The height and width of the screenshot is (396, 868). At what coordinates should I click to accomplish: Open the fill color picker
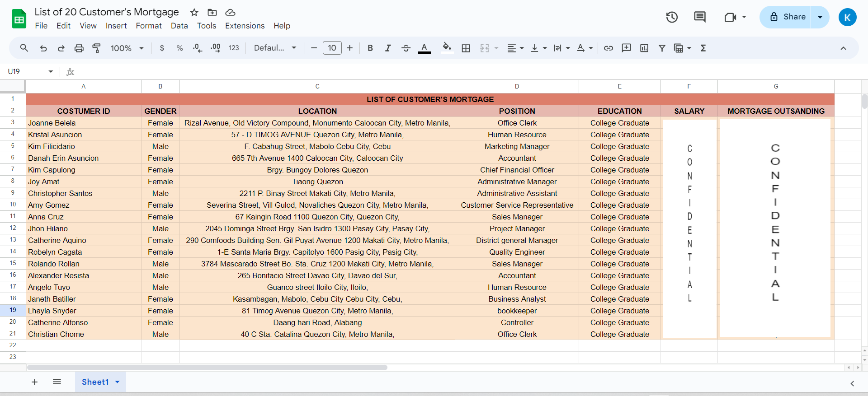click(x=447, y=48)
